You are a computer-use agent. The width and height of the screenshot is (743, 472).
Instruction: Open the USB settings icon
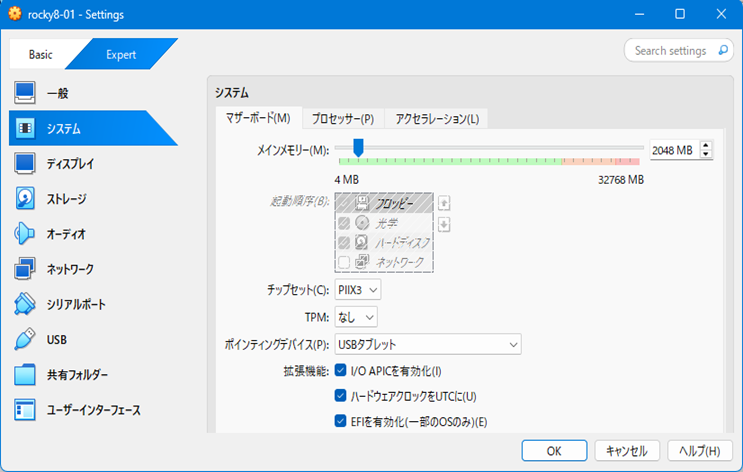26,340
